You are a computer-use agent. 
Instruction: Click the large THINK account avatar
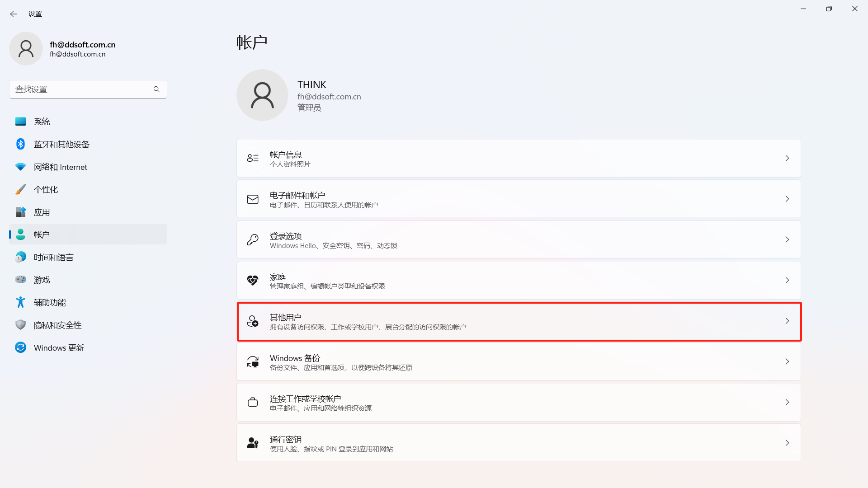point(262,95)
